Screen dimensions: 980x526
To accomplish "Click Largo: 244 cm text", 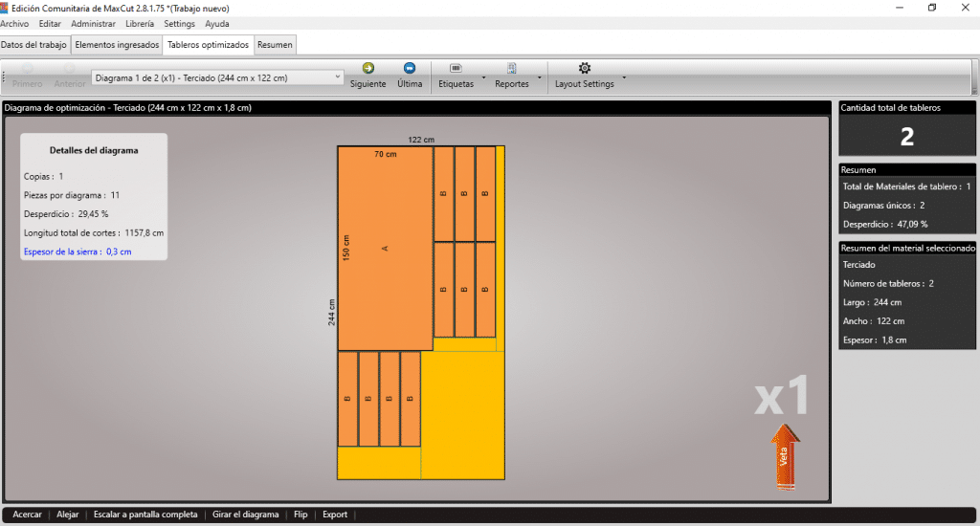I will [872, 301].
